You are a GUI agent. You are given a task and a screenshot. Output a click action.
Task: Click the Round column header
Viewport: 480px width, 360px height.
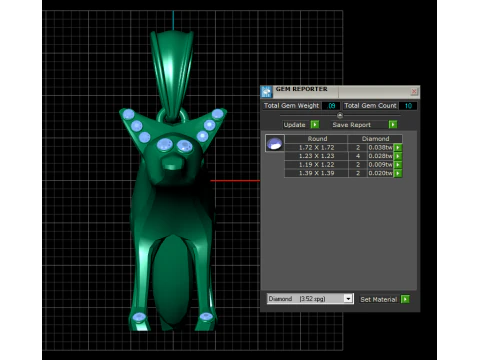317,139
